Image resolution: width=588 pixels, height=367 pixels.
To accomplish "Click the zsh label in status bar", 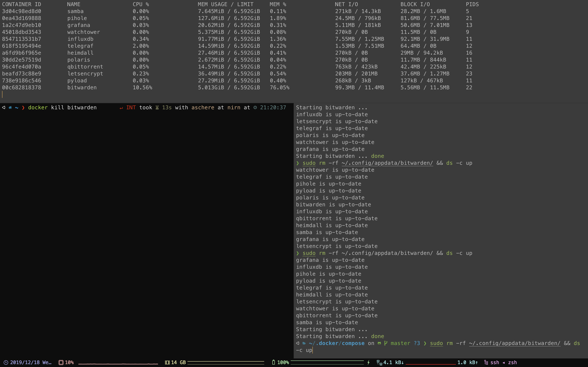I will pyautogui.click(x=512, y=362).
